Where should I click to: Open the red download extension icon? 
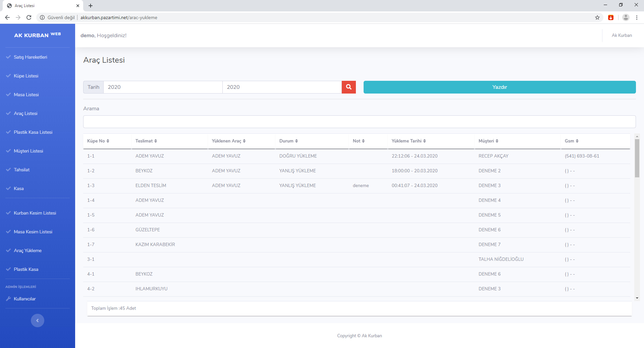click(611, 17)
